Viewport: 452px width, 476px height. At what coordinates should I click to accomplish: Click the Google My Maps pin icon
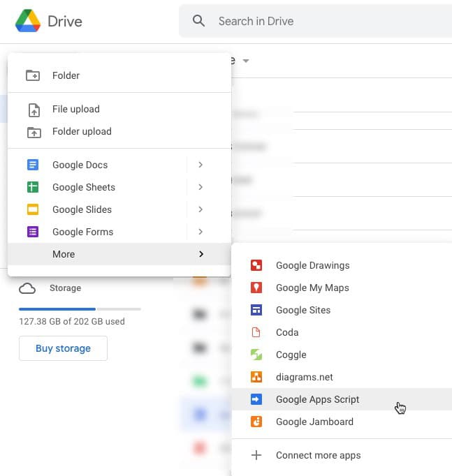tap(256, 288)
